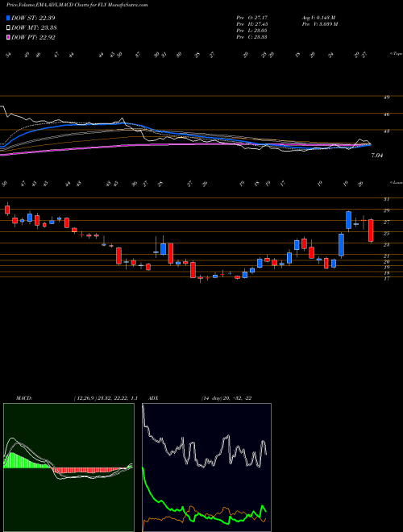Click the 7.04 value beside EMA lines
403x532 pixels.
coord(377,156)
